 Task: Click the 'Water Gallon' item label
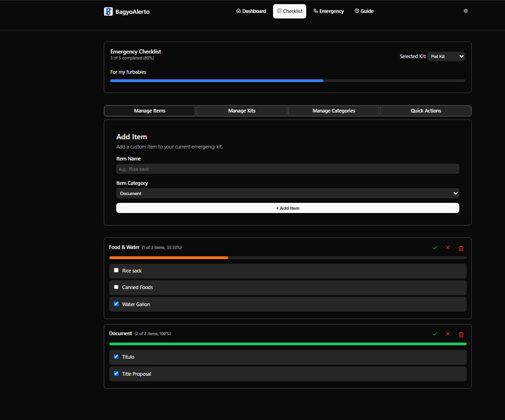click(x=136, y=304)
